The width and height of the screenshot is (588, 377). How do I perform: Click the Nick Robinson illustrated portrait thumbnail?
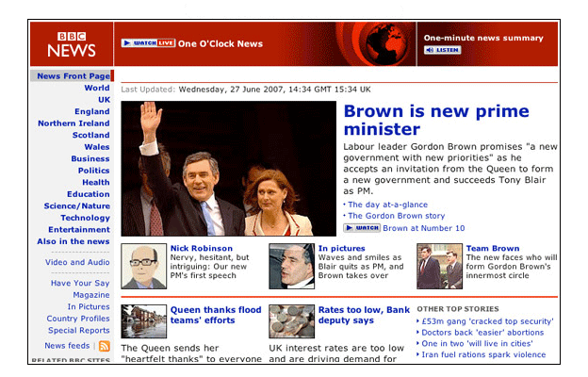(x=143, y=266)
